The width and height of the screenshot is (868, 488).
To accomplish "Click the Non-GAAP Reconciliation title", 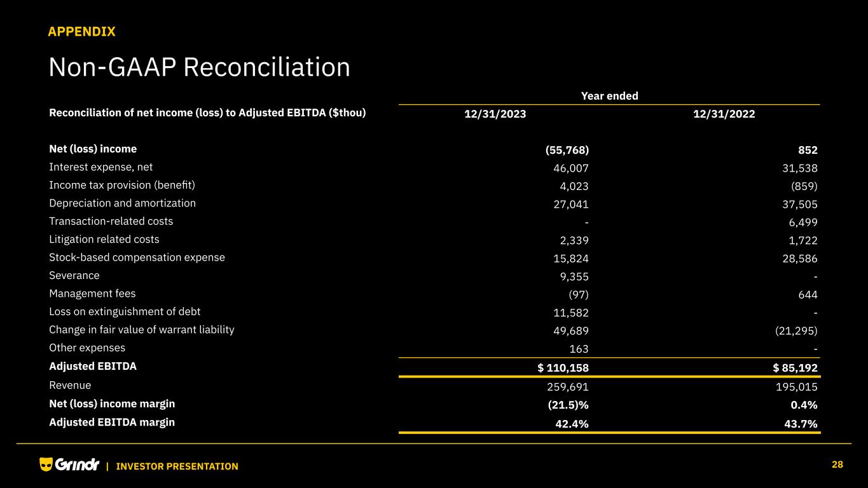I will coord(199,67).
